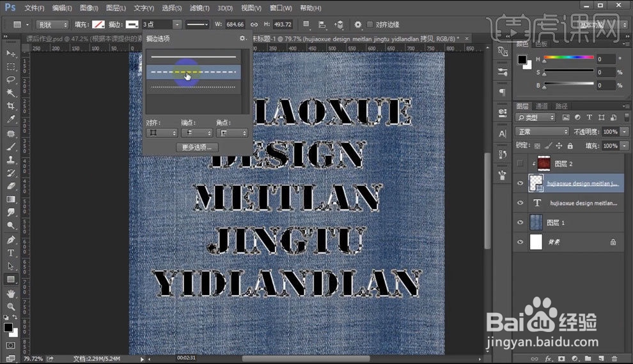Select the Lasso tool
The image size is (633, 364).
pos(11,80)
